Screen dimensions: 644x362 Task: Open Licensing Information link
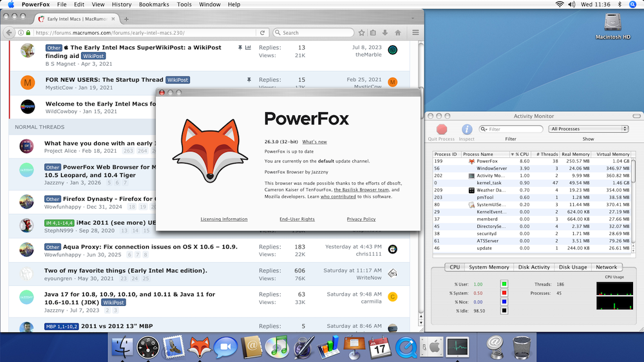tap(224, 219)
